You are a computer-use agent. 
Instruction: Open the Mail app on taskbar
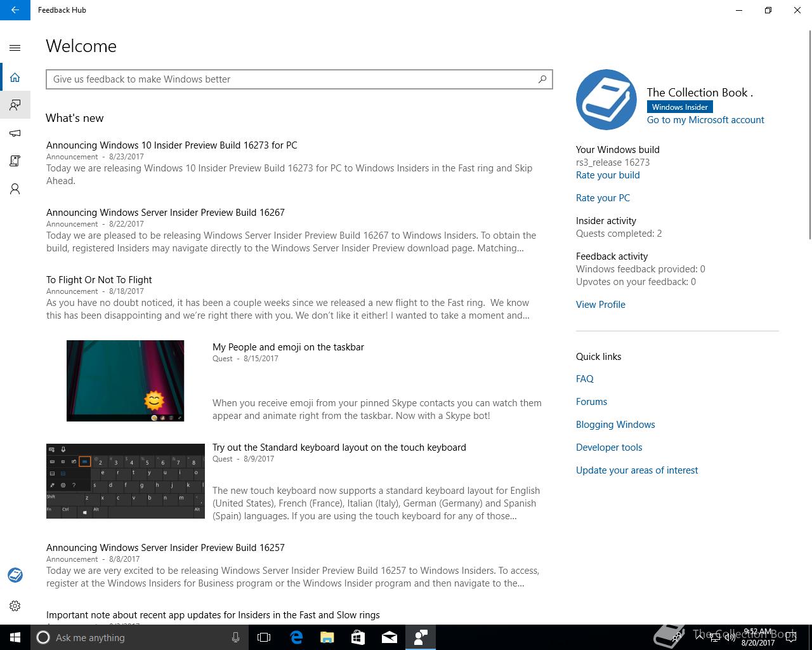point(390,637)
